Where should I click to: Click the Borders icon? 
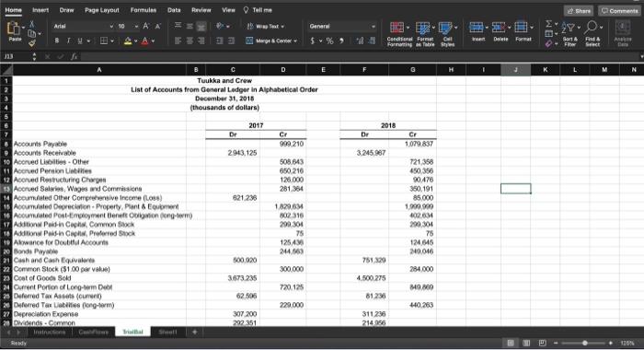click(x=104, y=41)
